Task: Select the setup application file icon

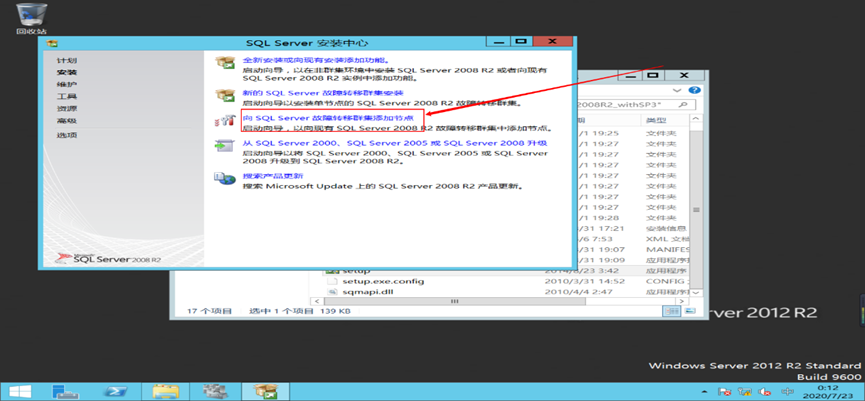Action: (331, 271)
